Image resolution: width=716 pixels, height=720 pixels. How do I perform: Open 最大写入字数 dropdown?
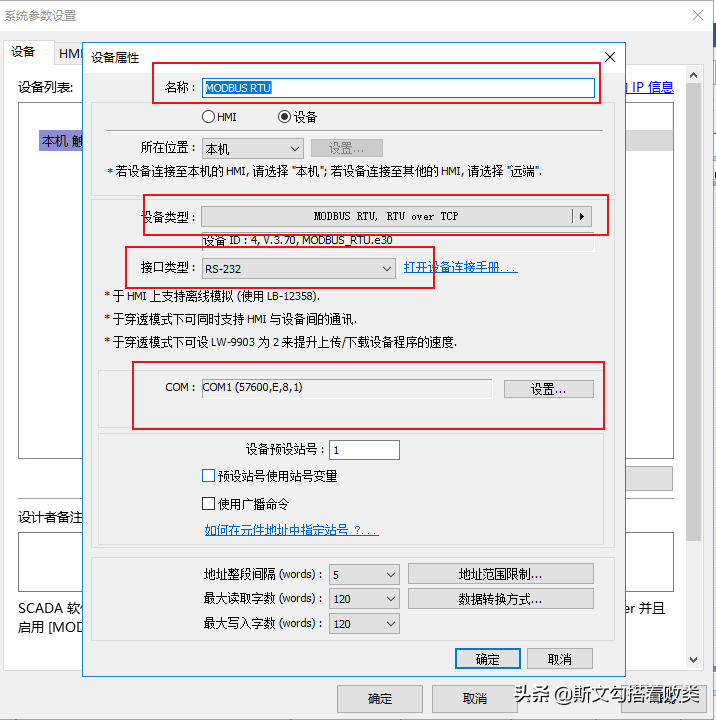(x=364, y=623)
